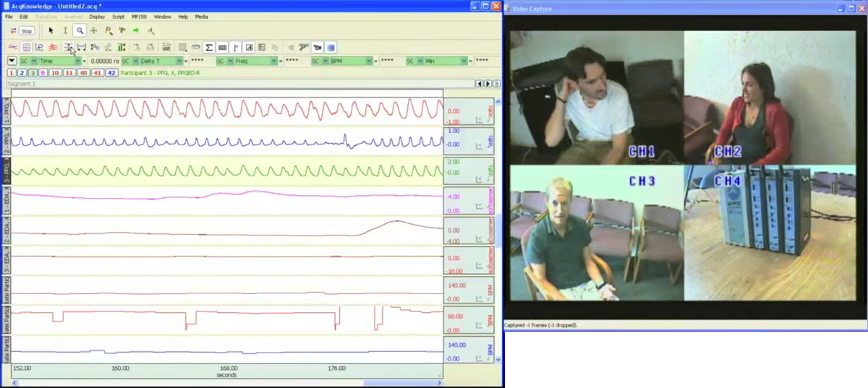Click the video camera toolbar icon
Viewport: 868px width, 388px height.
(x=317, y=48)
